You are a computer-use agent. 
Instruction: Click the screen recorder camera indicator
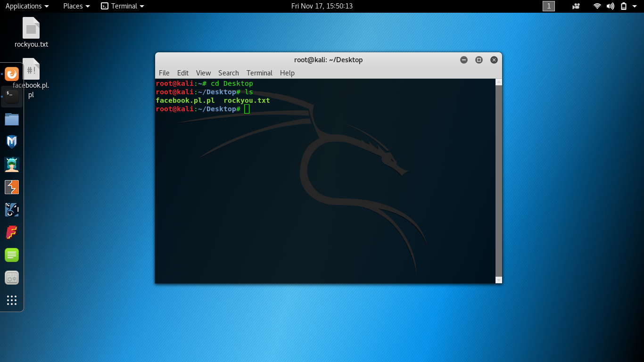(x=576, y=6)
